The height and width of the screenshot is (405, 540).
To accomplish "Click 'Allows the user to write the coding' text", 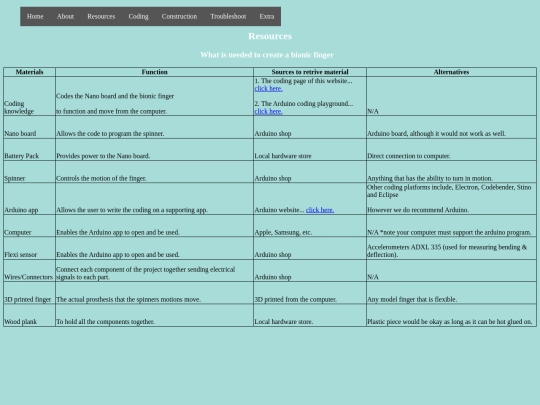I will click(x=132, y=210).
